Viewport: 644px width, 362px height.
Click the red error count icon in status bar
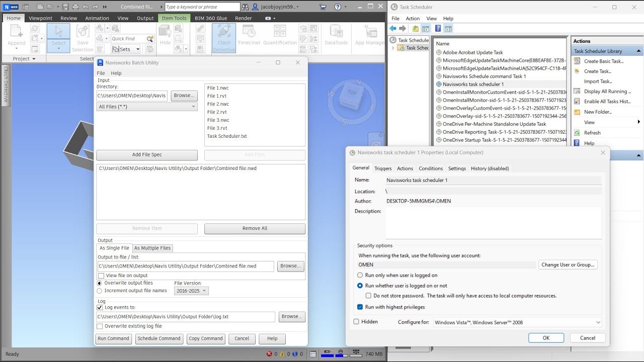pyautogui.click(x=269, y=354)
